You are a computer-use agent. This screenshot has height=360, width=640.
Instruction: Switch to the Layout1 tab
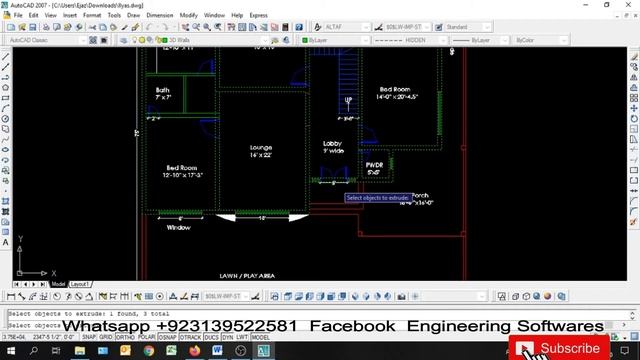79,284
